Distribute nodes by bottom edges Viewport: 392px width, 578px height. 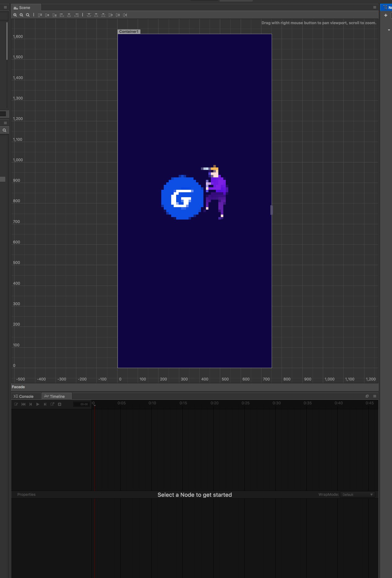pos(103,15)
